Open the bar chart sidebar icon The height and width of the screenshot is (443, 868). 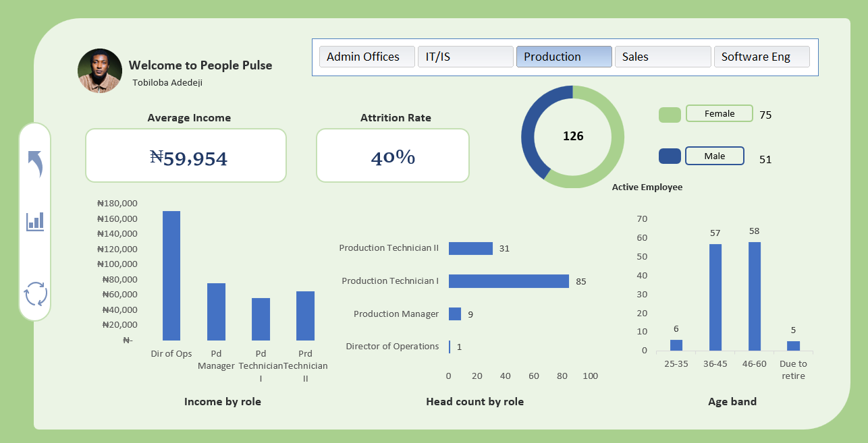click(x=35, y=222)
